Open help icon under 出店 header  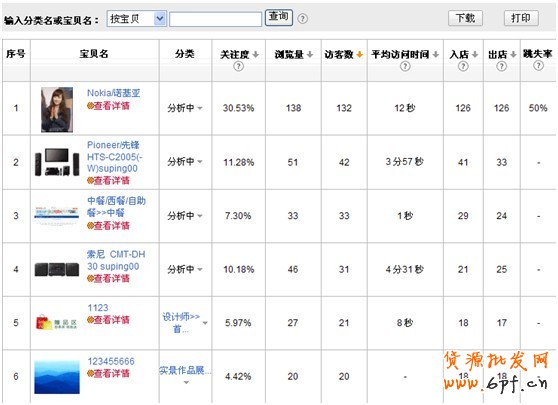coord(501,66)
